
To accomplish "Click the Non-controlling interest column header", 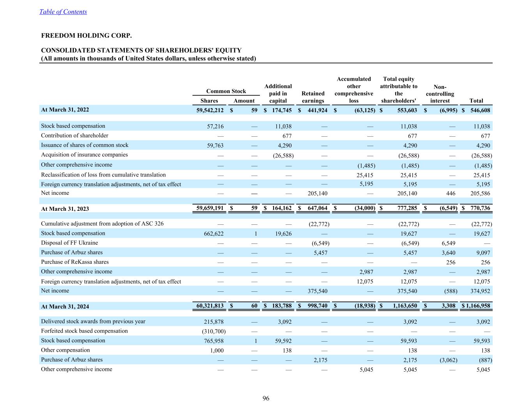I will pyautogui.click(x=440, y=94).
